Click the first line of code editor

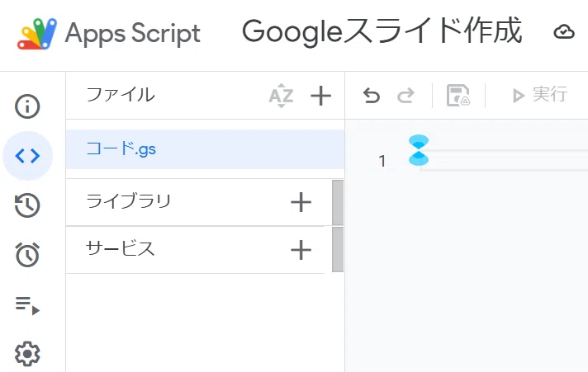(x=502, y=161)
